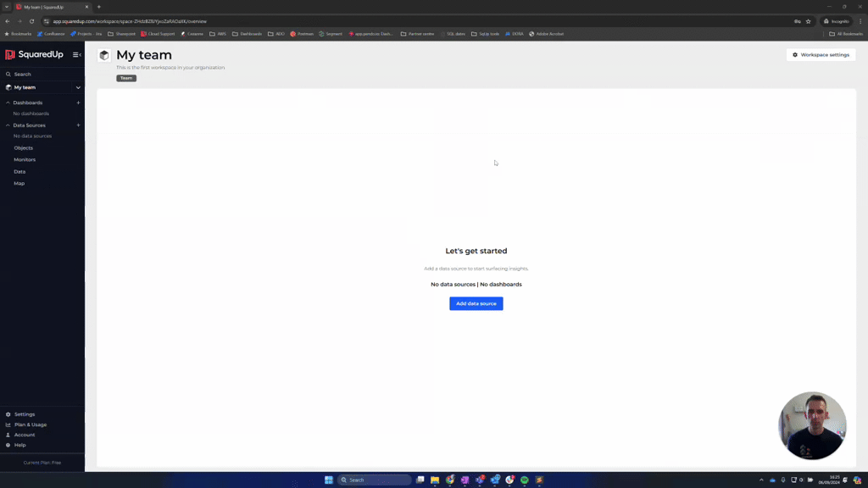Collapse the Data Sources section
This screenshot has height=488, width=868.
pyautogui.click(x=8, y=125)
